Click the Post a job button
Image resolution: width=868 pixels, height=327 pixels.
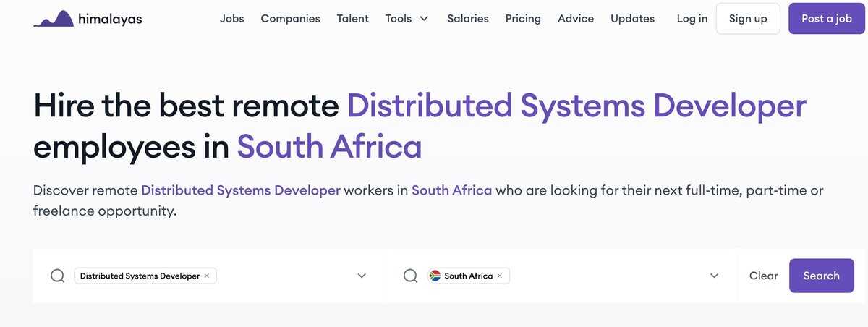point(826,19)
